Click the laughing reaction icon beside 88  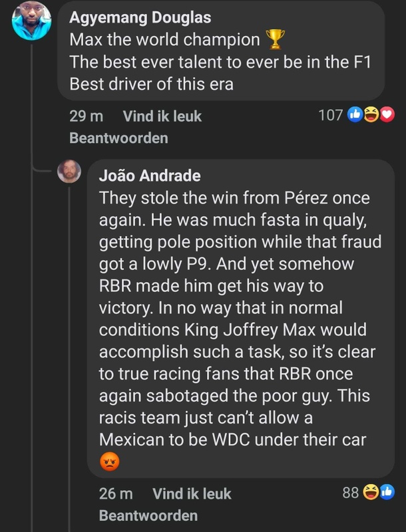click(x=371, y=493)
